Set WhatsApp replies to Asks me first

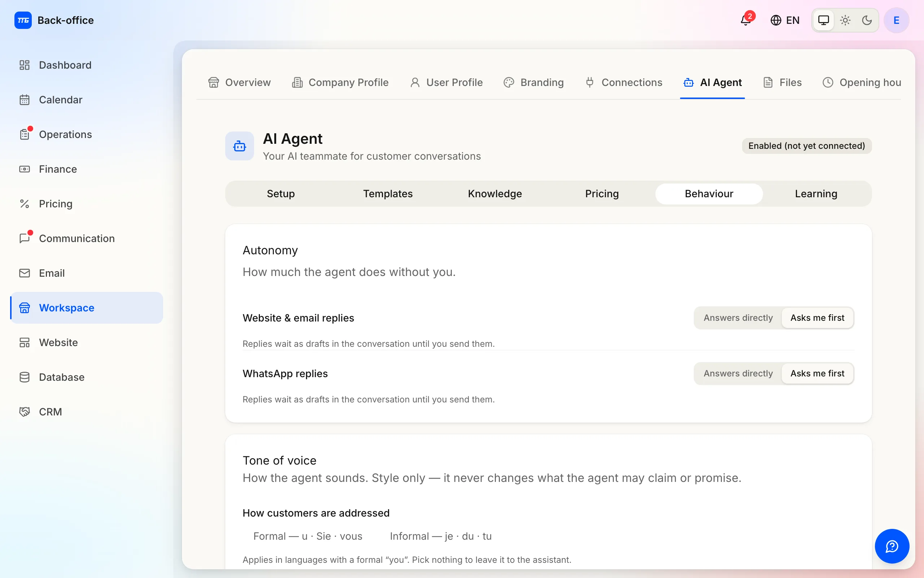click(x=817, y=374)
